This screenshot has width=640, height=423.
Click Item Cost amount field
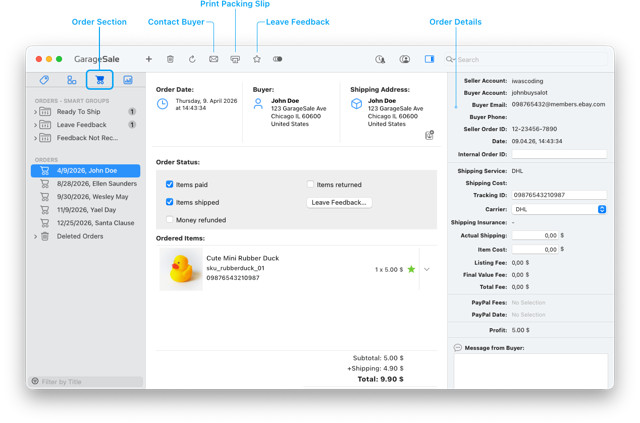click(535, 249)
